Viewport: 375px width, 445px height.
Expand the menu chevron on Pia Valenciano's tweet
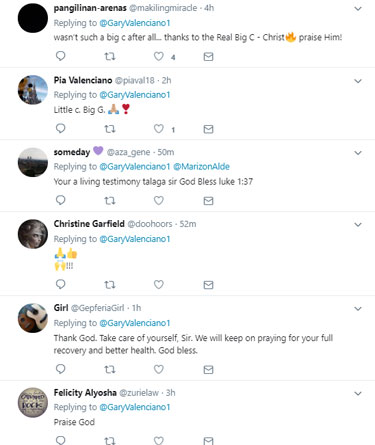(x=358, y=81)
